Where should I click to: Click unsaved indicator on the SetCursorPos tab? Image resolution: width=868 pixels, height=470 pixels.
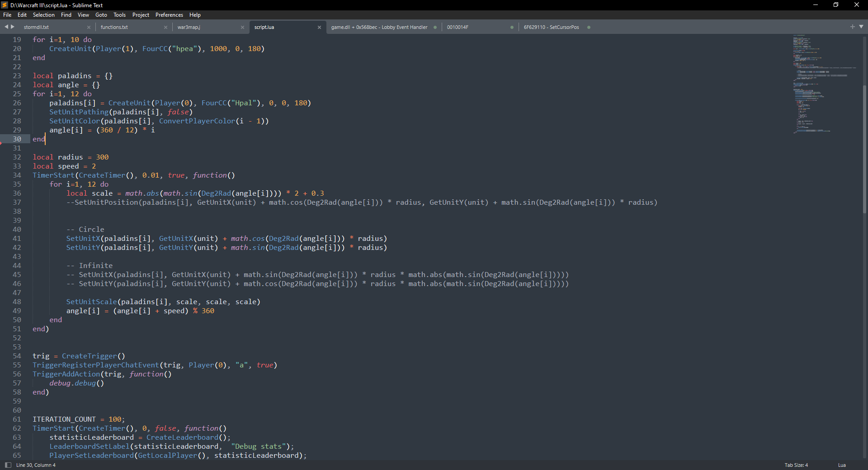tap(589, 28)
